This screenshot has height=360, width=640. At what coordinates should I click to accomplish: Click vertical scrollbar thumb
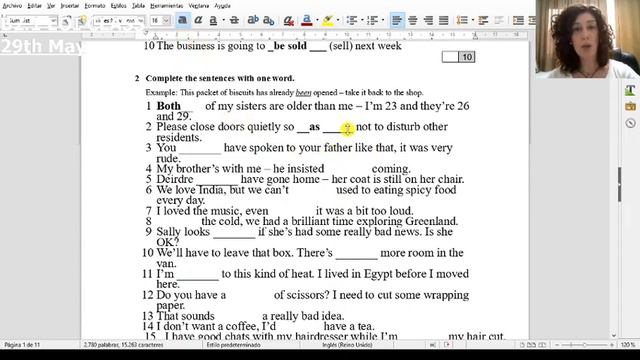click(x=619, y=184)
